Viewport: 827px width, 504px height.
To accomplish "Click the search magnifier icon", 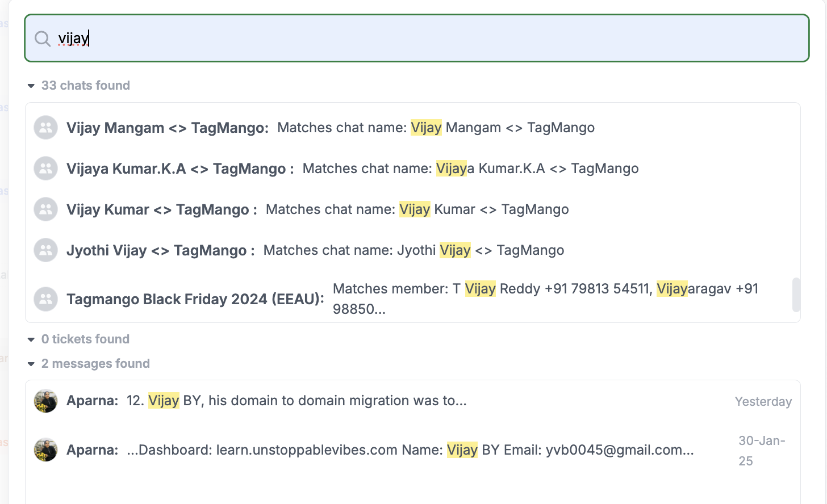I will tap(43, 39).
